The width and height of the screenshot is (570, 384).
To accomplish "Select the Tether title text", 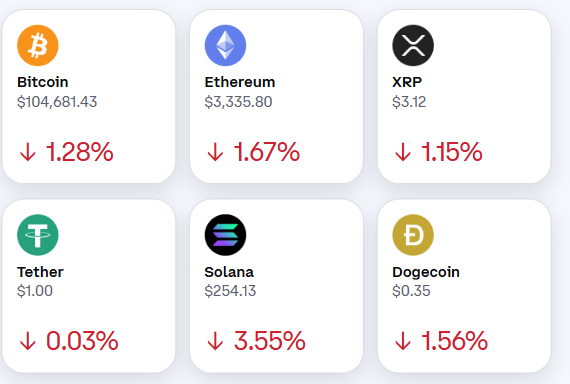I will click(x=40, y=272).
